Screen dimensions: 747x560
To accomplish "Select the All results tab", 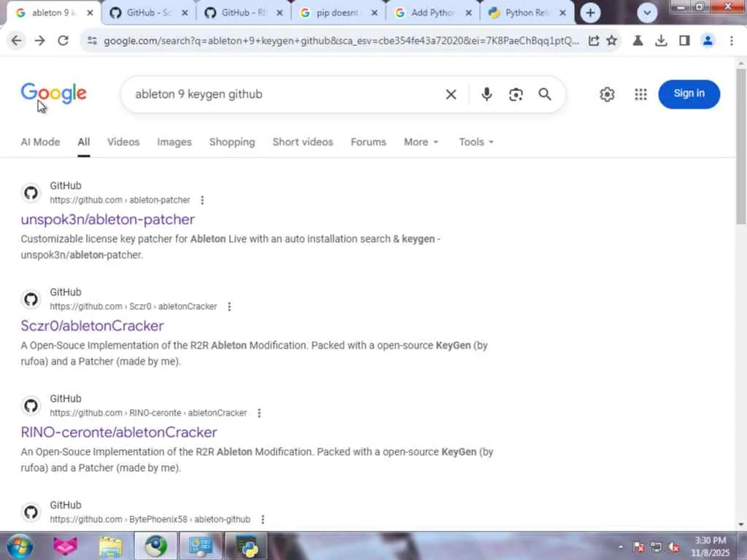I will point(84,142).
